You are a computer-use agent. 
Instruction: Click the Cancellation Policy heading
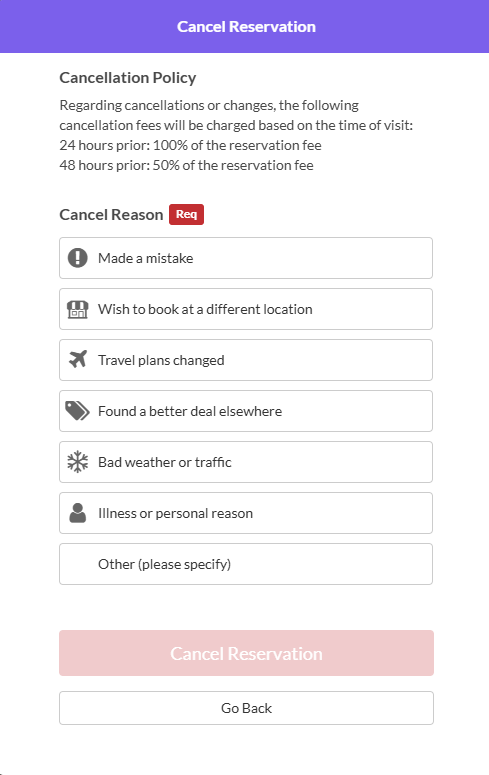click(x=128, y=78)
